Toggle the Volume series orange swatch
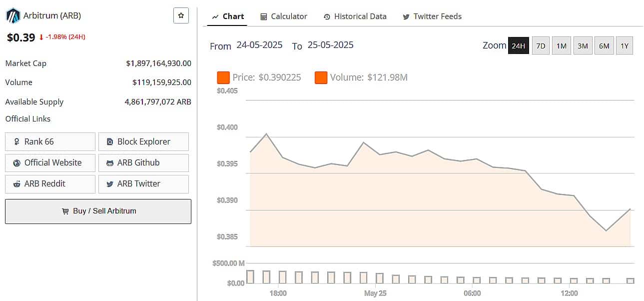The width and height of the screenshot is (644, 301). 321,77
